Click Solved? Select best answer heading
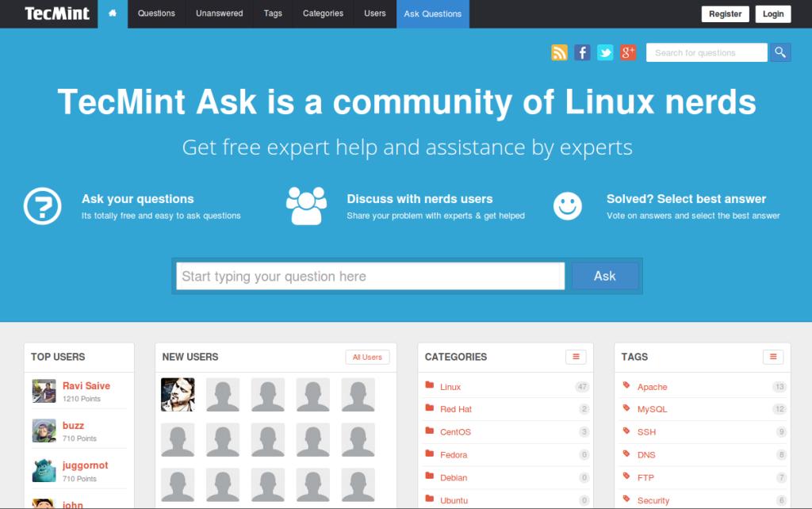The image size is (812, 509). pyautogui.click(x=686, y=199)
